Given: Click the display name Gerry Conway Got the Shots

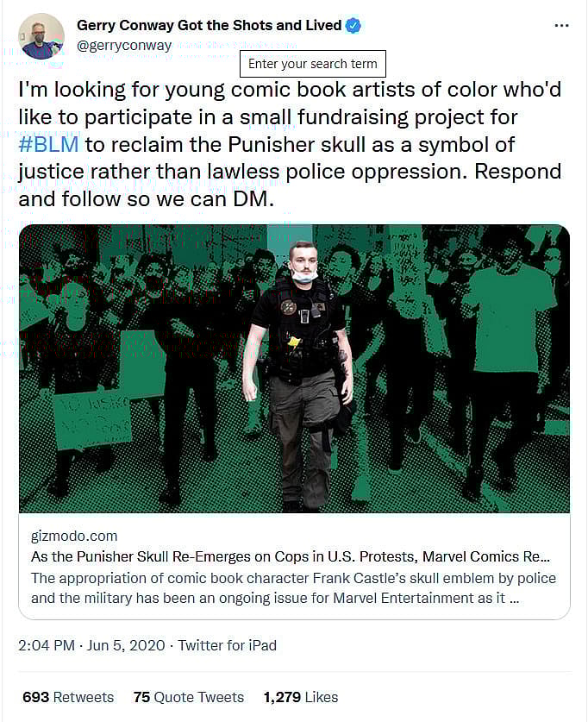Looking at the screenshot, I should [x=210, y=25].
